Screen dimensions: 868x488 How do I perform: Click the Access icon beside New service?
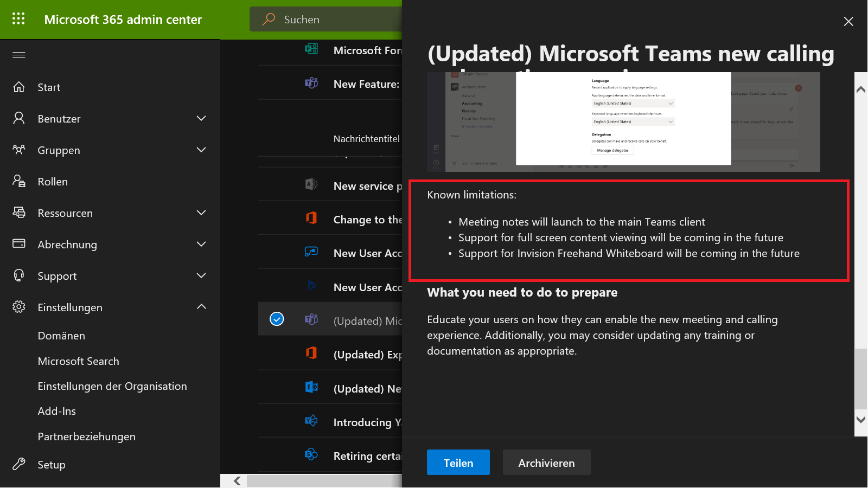[x=311, y=184]
